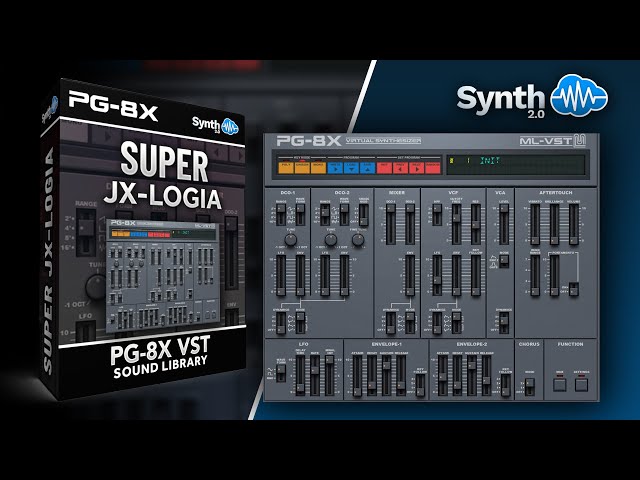This screenshot has width=640, height=480.
Task: Toggle the Envelope-1 Key Follow switch
Action: [x=420, y=385]
